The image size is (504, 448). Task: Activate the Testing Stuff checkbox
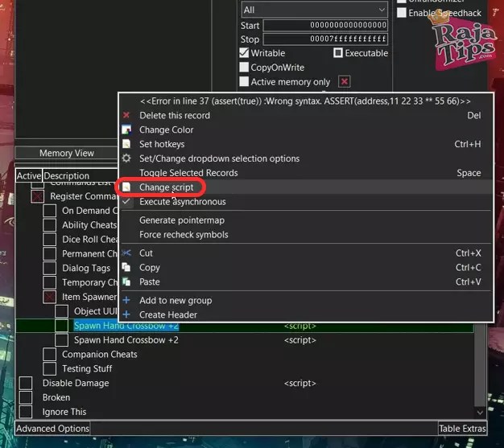coord(49,368)
